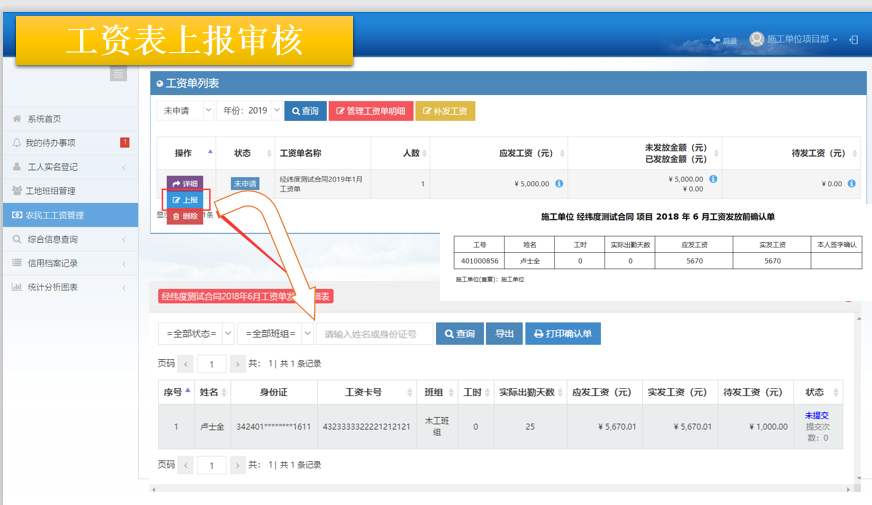872x505 pixels.
Task: Click the info icon beside 应发工资 ¥5,000.00
Action: click(559, 184)
